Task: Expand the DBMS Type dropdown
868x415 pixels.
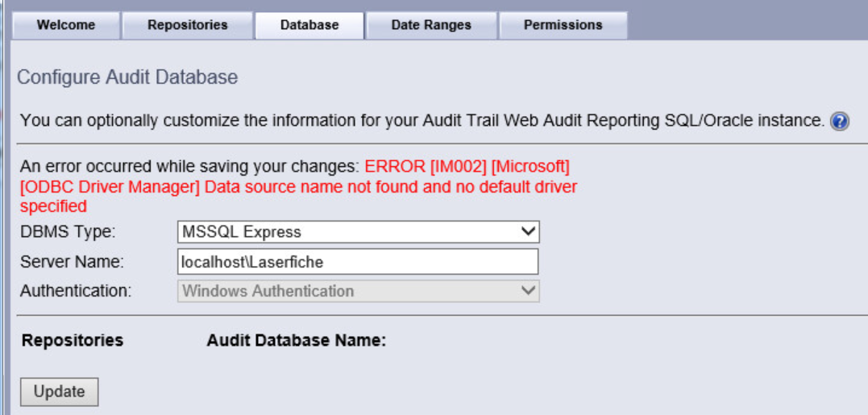Action: click(358, 232)
